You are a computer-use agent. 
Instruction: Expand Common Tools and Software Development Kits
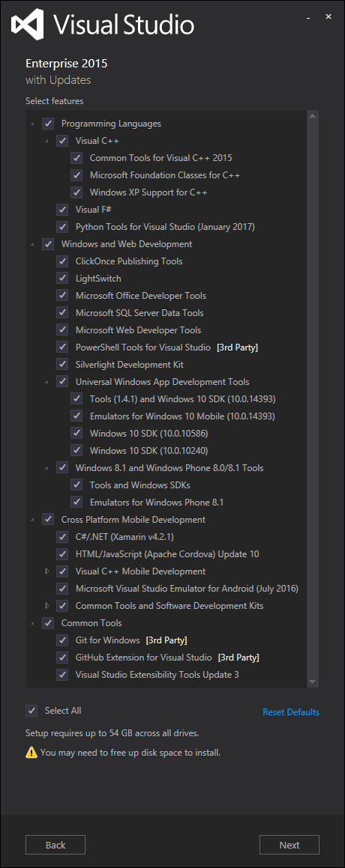click(47, 605)
